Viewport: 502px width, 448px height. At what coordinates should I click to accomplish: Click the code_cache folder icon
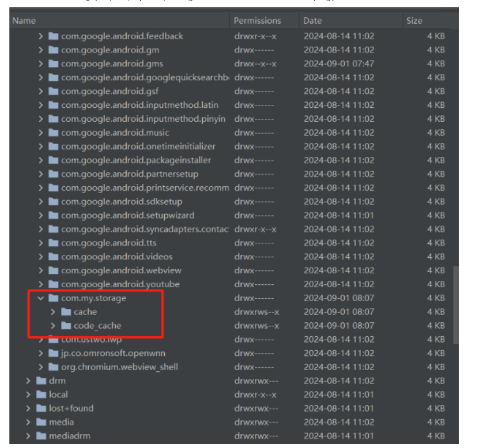coord(66,325)
